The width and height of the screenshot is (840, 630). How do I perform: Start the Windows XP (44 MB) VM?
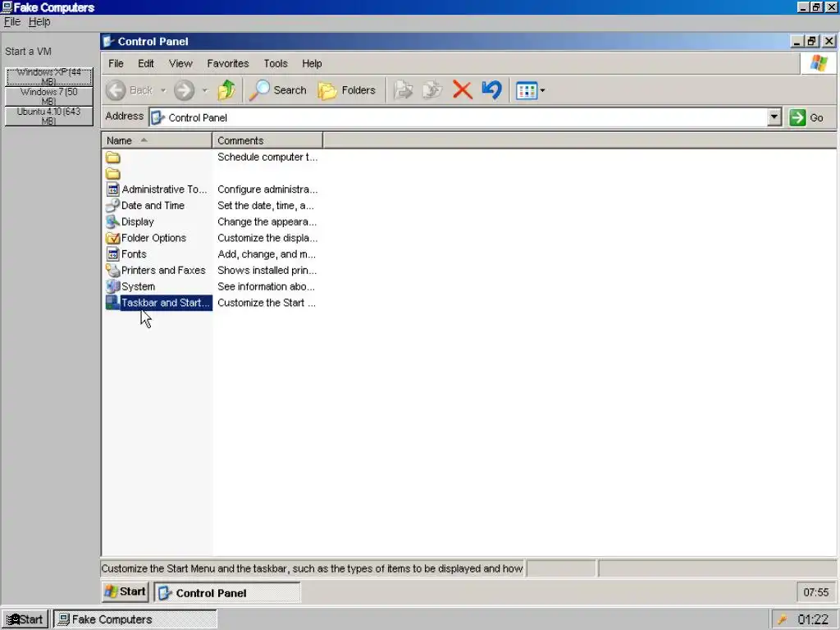(x=48, y=76)
